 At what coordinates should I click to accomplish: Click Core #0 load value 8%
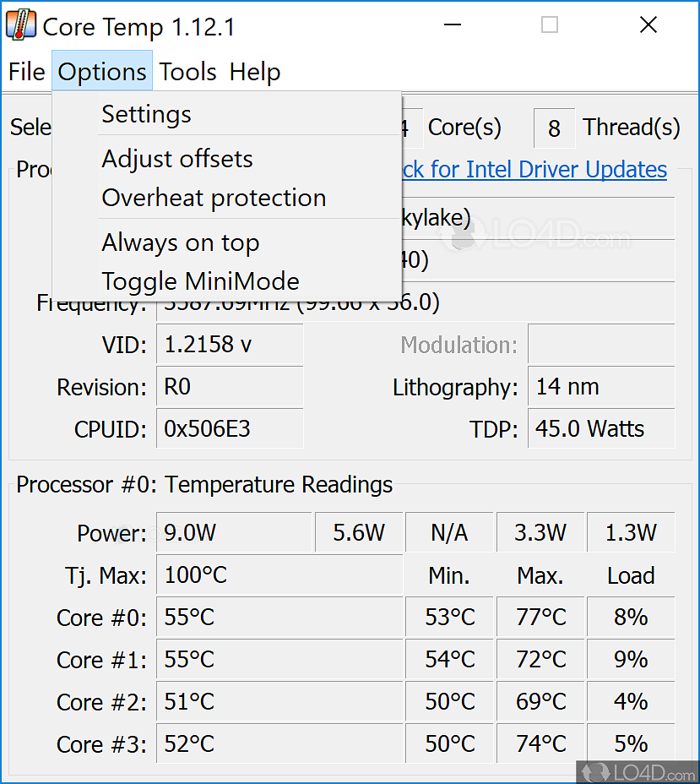[x=631, y=617]
